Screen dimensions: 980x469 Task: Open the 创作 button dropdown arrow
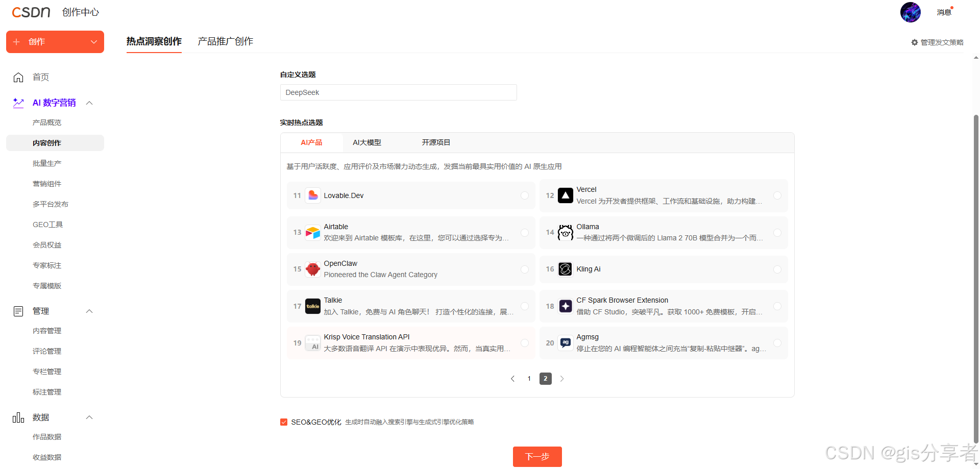(x=94, y=42)
